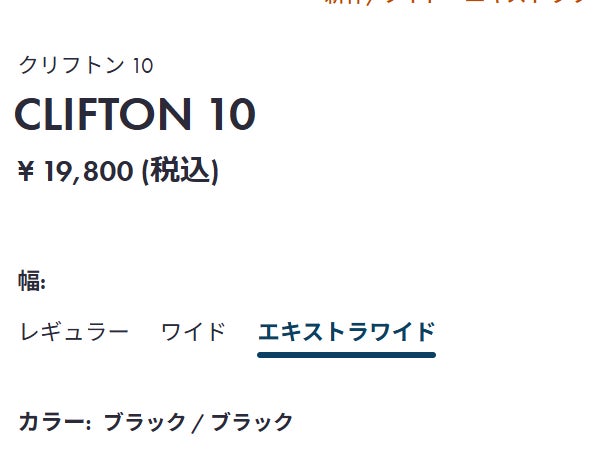Click the first ブラック in color name

(144, 422)
